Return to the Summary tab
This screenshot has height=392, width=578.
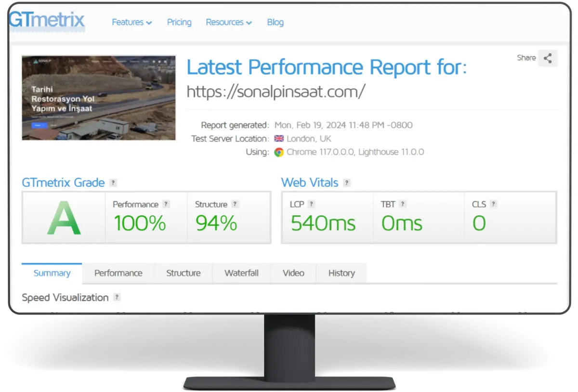tap(51, 273)
